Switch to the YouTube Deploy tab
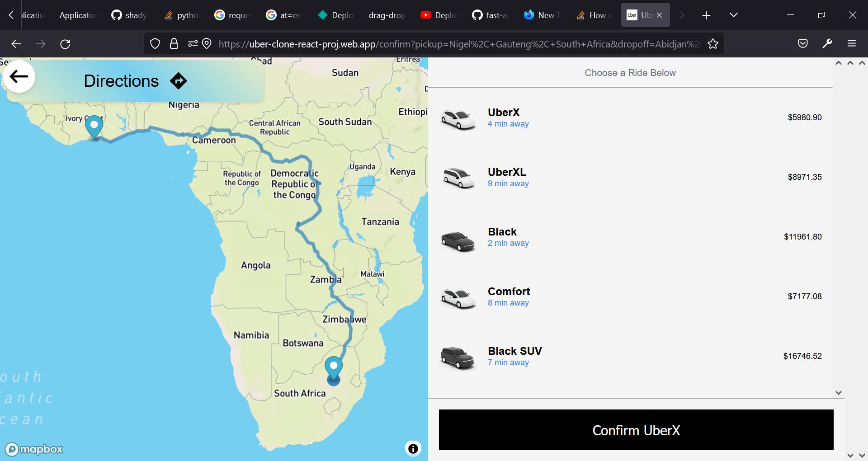 pos(439,15)
